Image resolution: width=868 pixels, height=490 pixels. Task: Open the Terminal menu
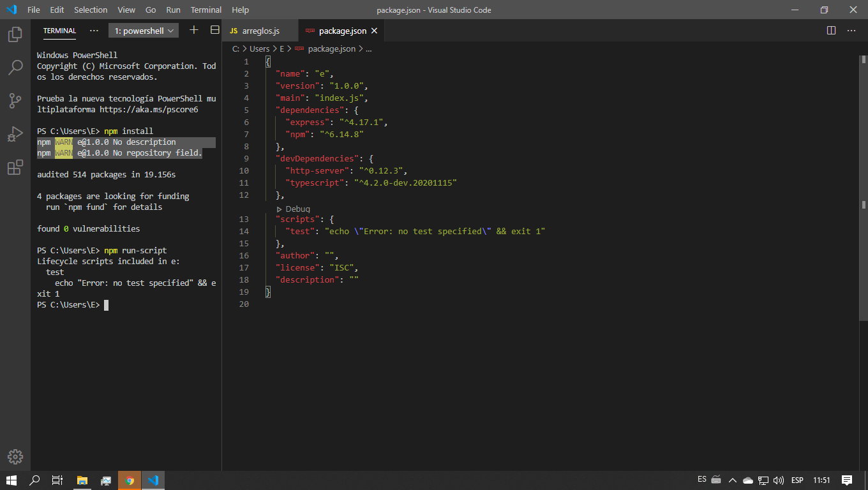click(x=206, y=10)
